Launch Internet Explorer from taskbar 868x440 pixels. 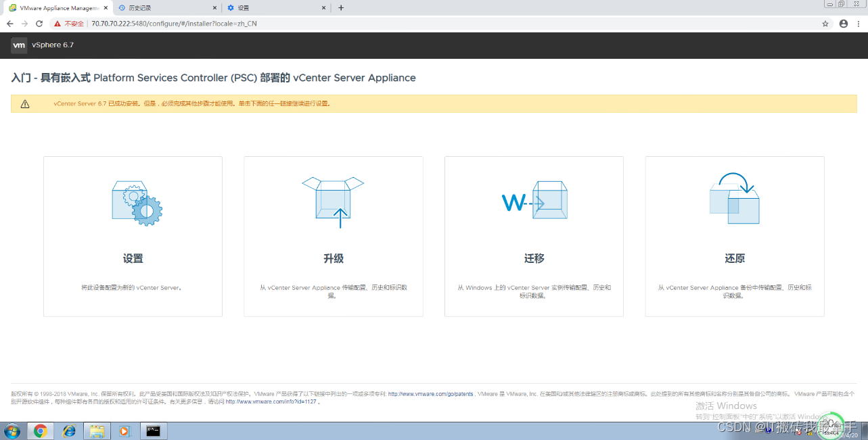click(x=68, y=431)
